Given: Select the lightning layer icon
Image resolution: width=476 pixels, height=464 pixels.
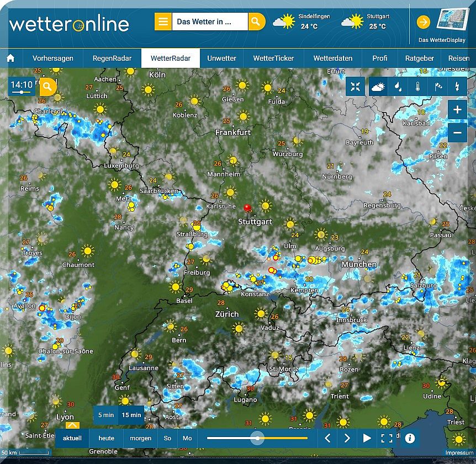Looking at the screenshot, I should (x=457, y=87).
